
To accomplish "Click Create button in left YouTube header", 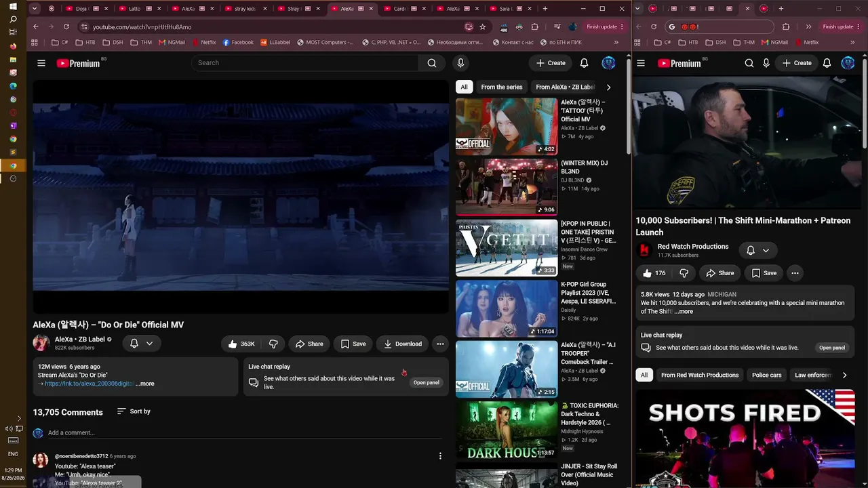I will pos(551,63).
